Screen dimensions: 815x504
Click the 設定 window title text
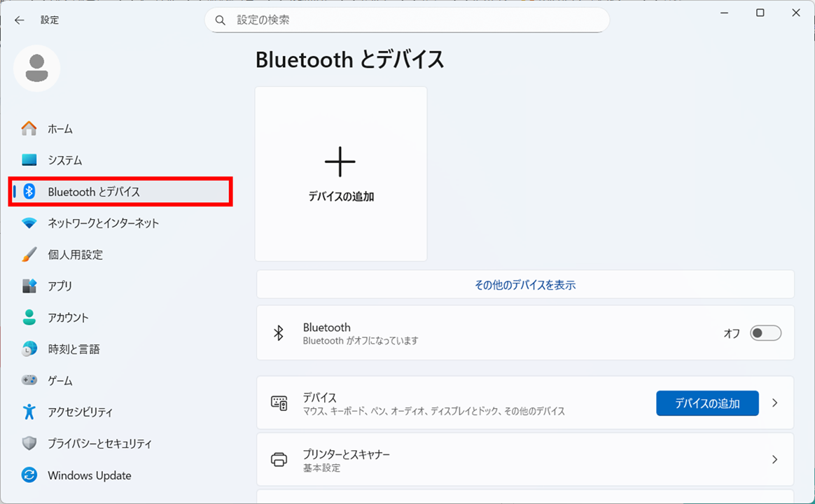pyautogui.click(x=50, y=20)
